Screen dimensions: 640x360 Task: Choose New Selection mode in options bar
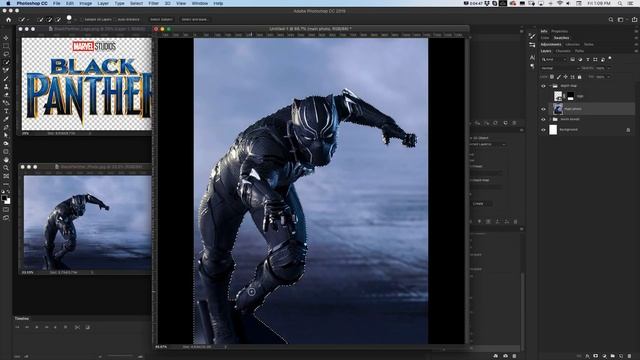[40, 19]
